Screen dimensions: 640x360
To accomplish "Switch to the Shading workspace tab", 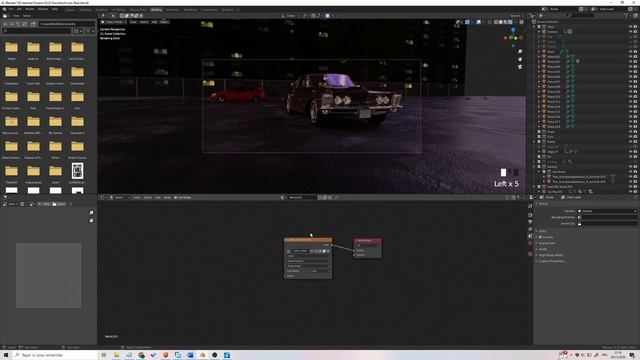I will click(156, 9).
